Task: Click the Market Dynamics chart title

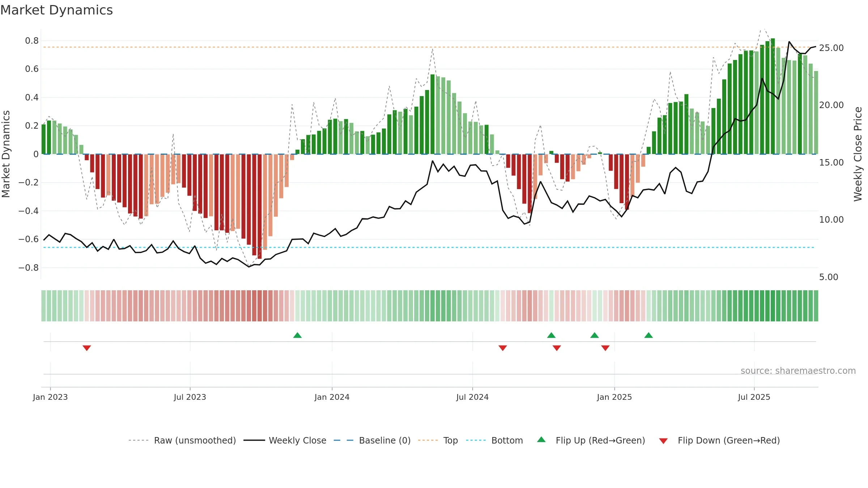Action: [x=56, y=10]
